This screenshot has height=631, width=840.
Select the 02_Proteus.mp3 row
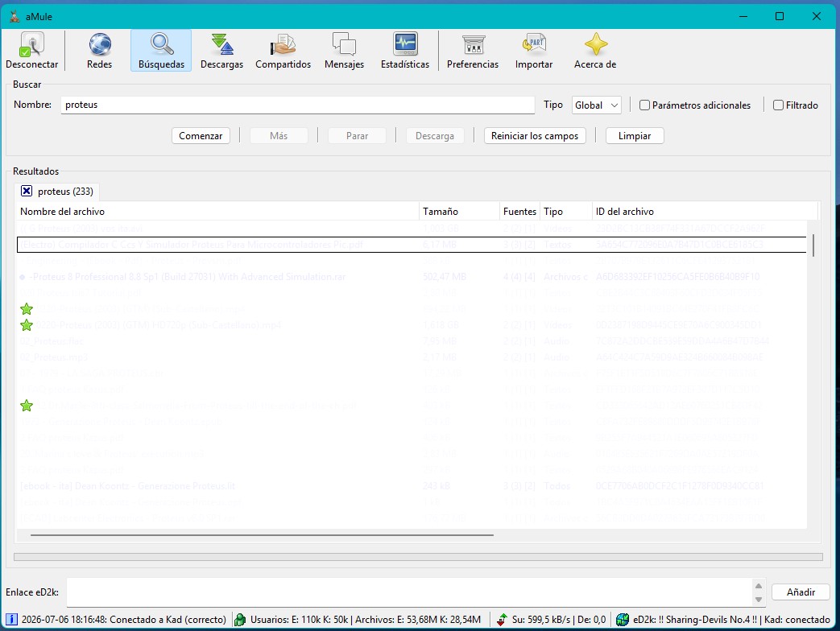click(x=412, y=357)
